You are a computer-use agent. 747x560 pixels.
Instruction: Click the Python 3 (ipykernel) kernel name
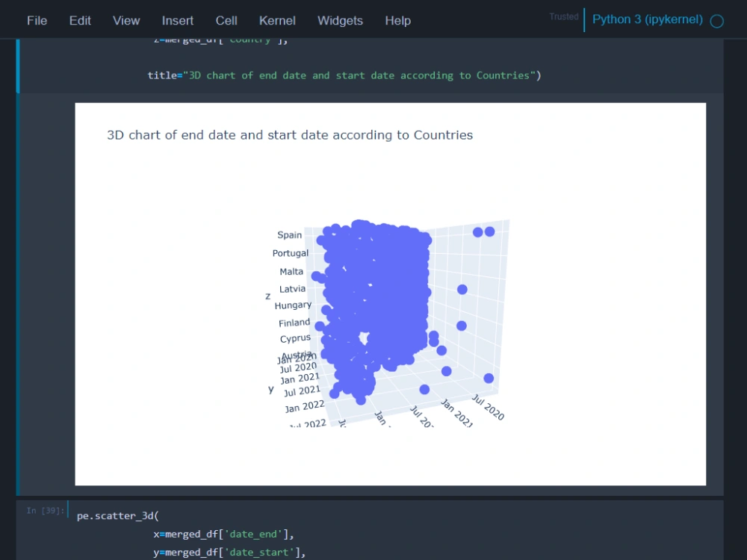click(648, 20)
